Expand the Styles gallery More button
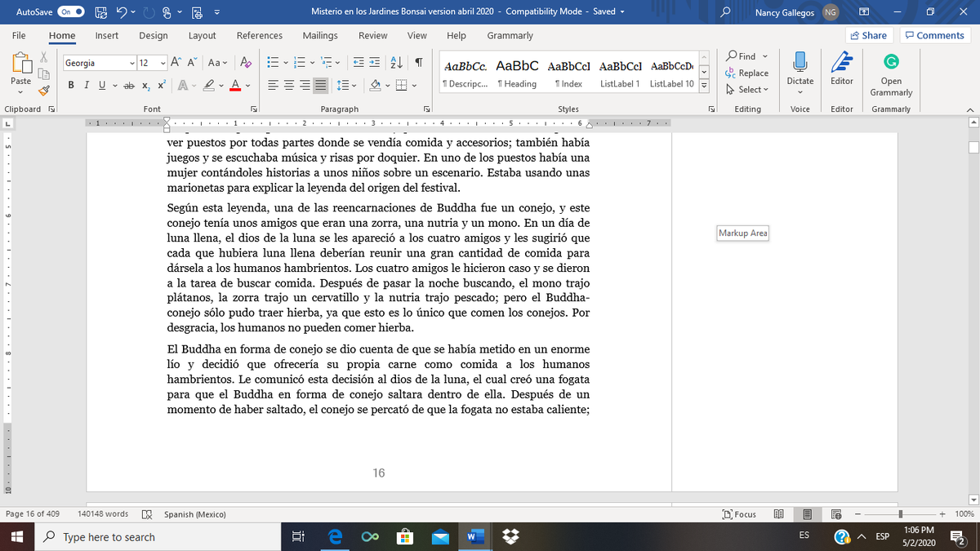 (x=702, y=87)
